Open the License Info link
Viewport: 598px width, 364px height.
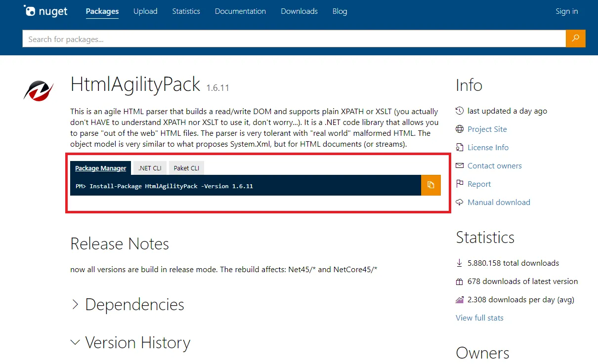(x=488, y=148)
